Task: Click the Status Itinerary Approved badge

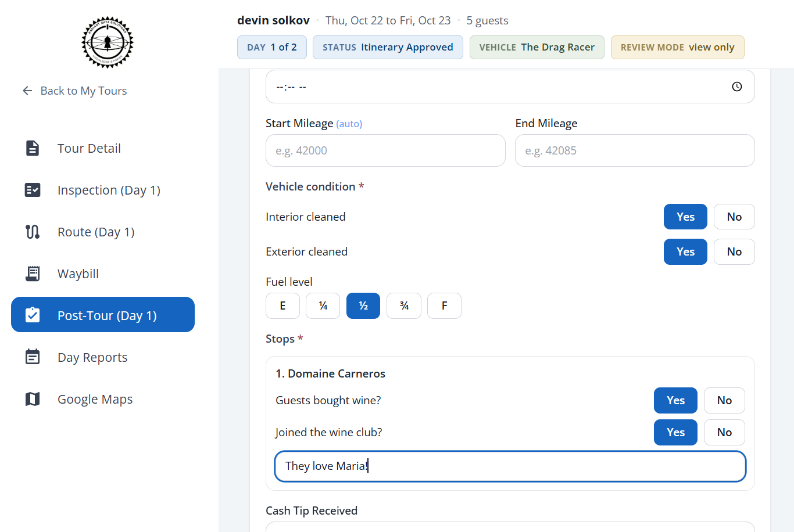Action: (388, 47)
